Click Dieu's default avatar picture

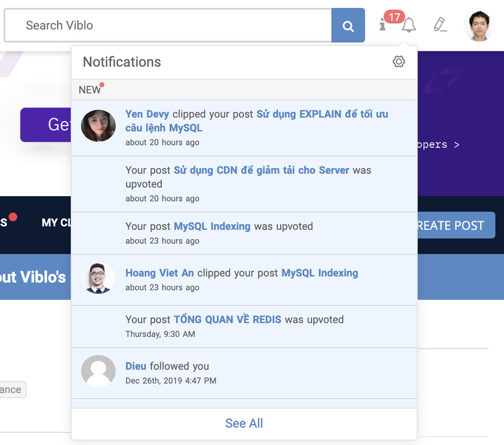[98, 371]
